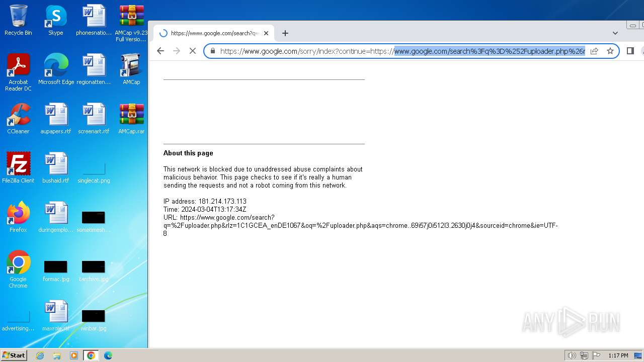Expand the Chrome tab search dropdown
The width and height of the screenshot is (644, 362).
(x=615, y=33)
